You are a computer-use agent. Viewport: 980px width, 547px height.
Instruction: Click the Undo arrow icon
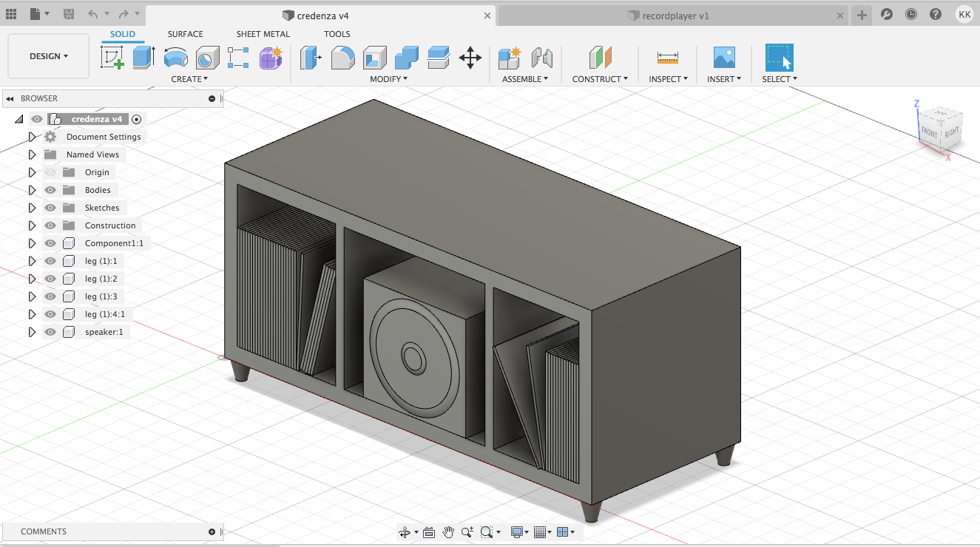[92, 14]
